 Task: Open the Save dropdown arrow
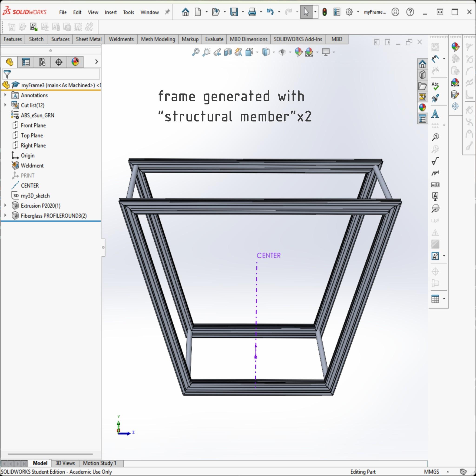tap(243, 12)
